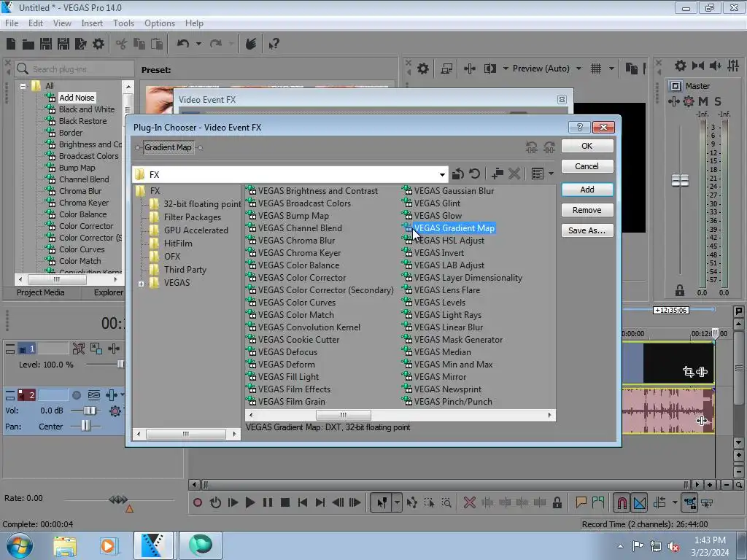
Task: Open the Undo history dropdown arrow
Action: tap(198, 44)
